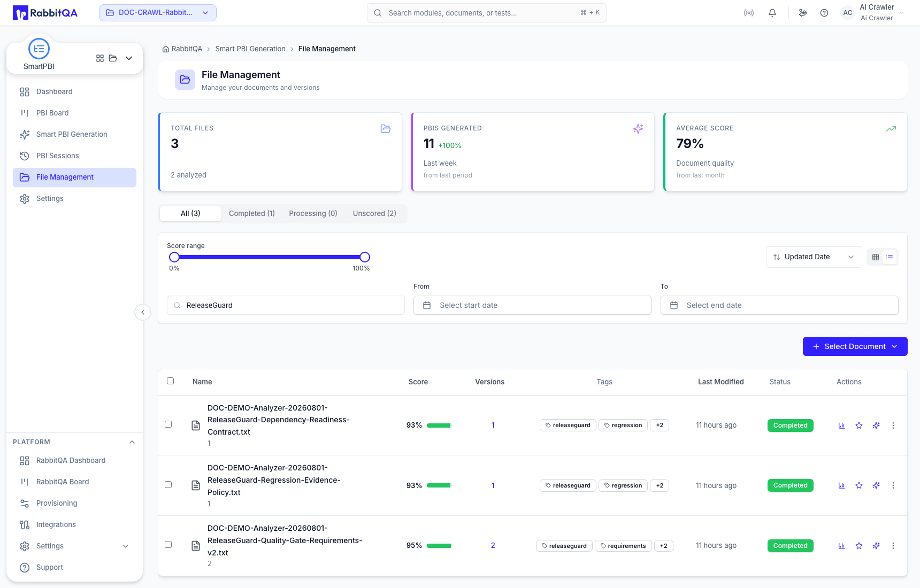920x588 pixels.
Task: Click the Last Modified column header
Action: point(720,382)
